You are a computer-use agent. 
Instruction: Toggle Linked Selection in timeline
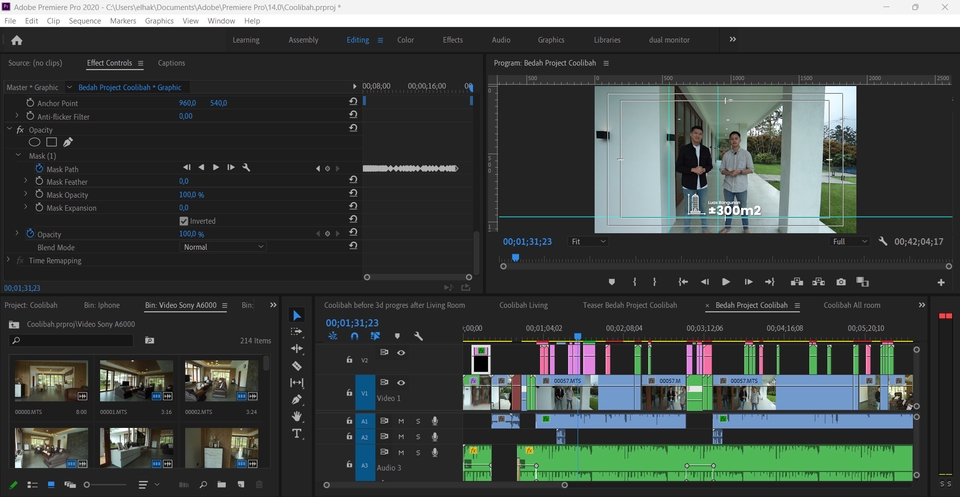tap(375, 336)
